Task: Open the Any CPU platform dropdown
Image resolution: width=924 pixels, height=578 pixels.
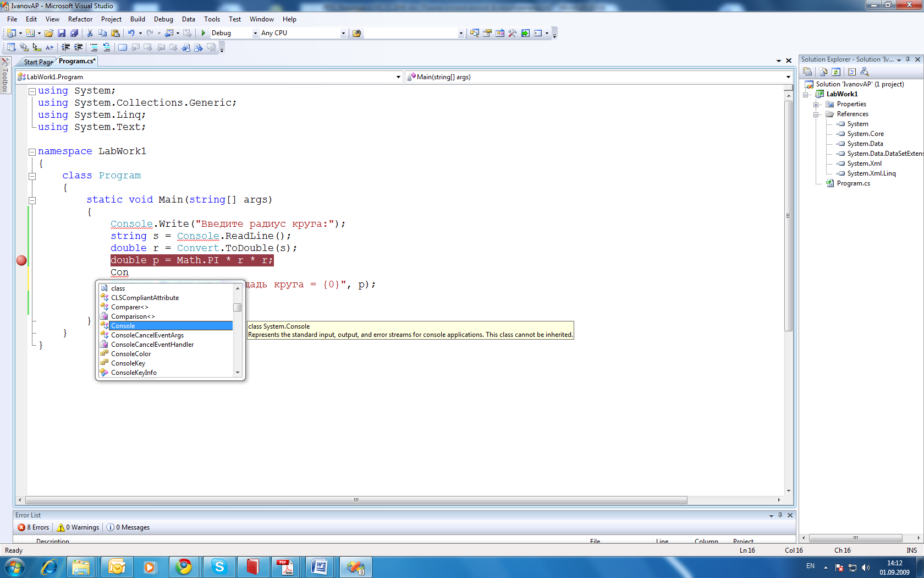Action: click(x=343, y=33)
